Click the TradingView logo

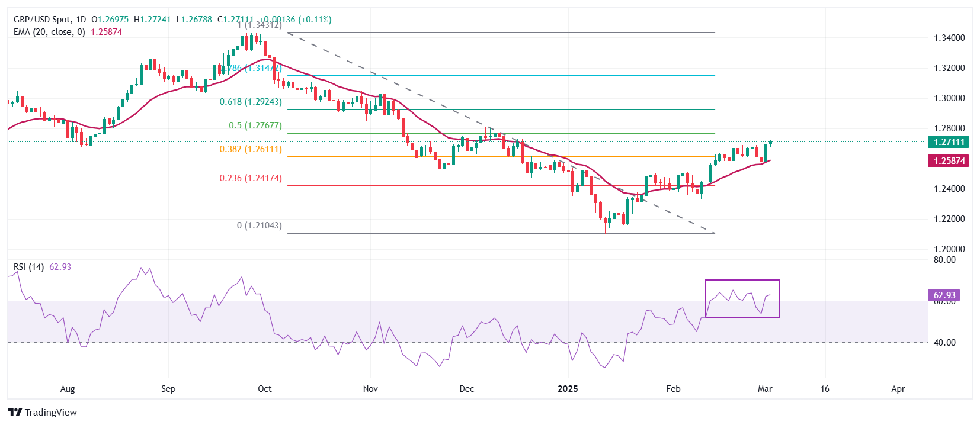point(43,412)
